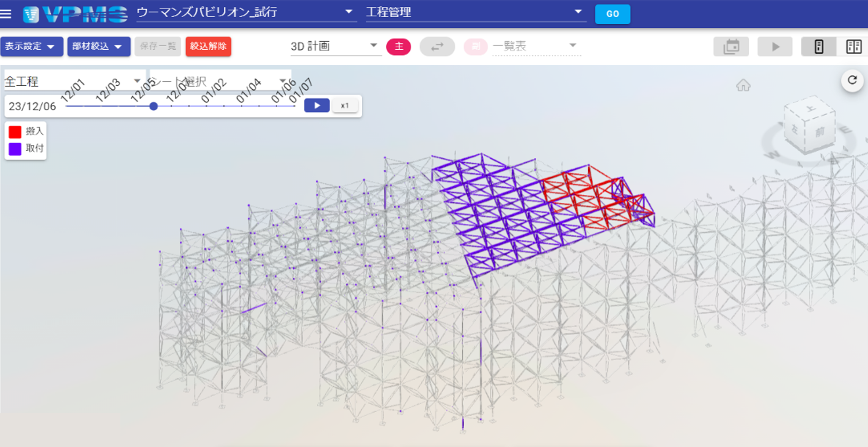Screen dimensions: 868x447
Task: Click the red 搬入 legend swatch
Action: click(15, 132)
